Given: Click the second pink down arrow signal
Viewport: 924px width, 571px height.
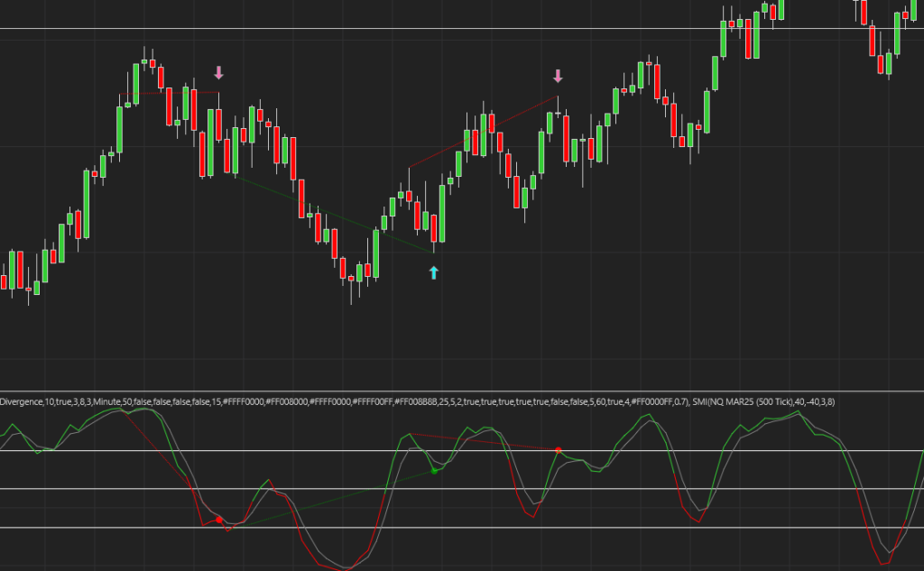Looking at the screenshot, I should click(x=558, y=77).
